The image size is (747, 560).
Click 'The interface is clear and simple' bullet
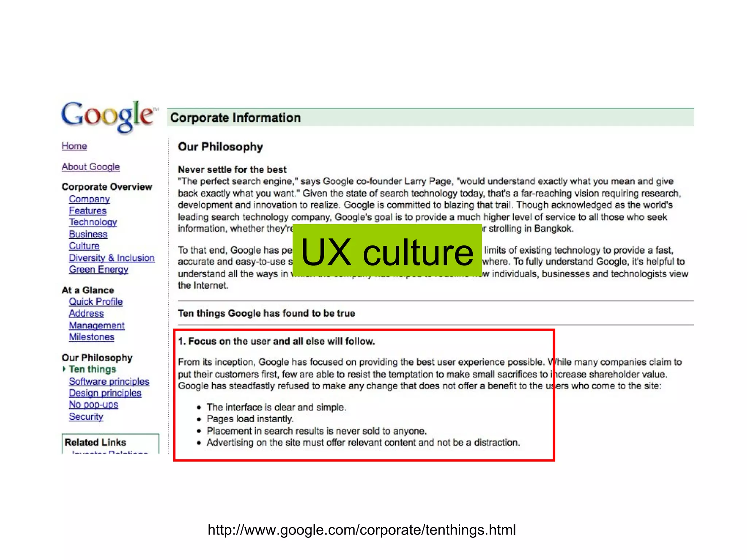(276, 407)
